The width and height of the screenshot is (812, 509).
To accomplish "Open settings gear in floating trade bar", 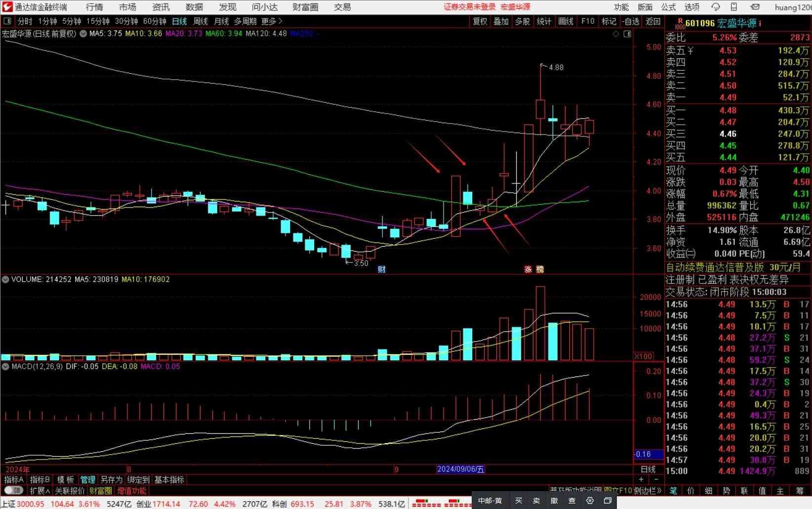I will pyautogui.click(x=590, y=501).
